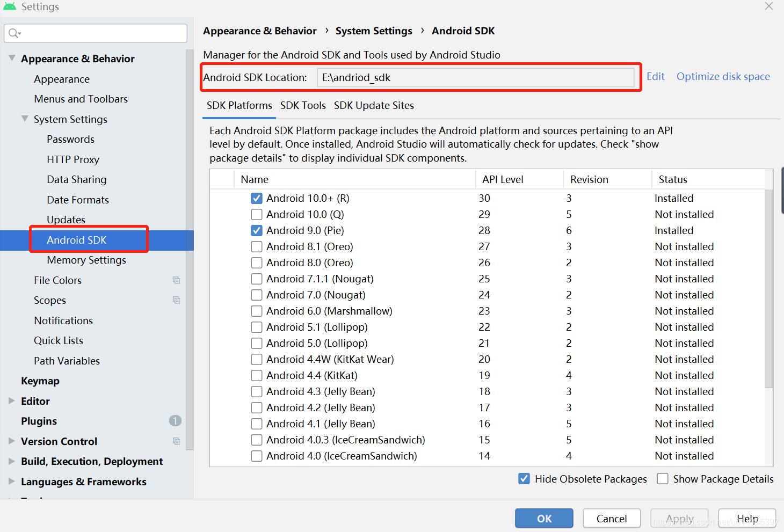
Task: Select Passwords under System Settings
Action: (x=70, y=139)
